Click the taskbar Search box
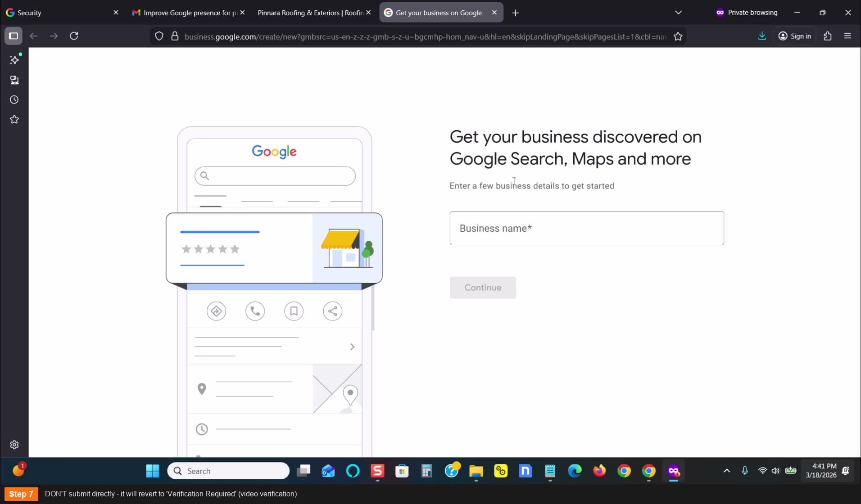861x504 pixels. point(228,471)
